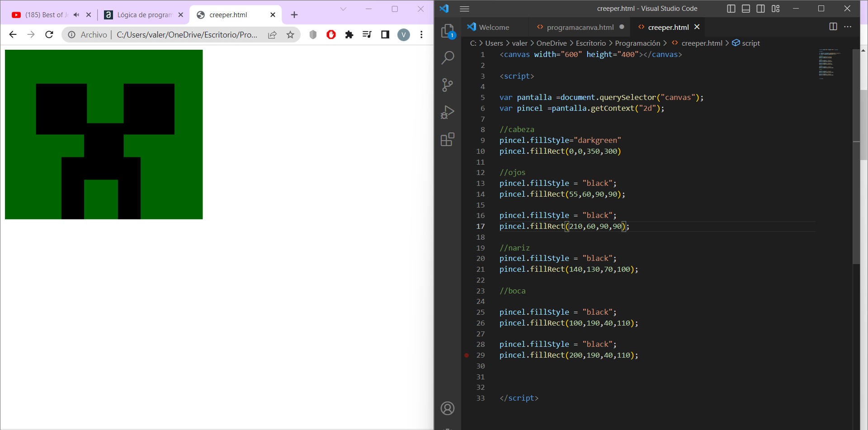Viewport: 868px width, 430px height.
Task: Select the creeper.html browser tab
Action: [x=228, y=15]
